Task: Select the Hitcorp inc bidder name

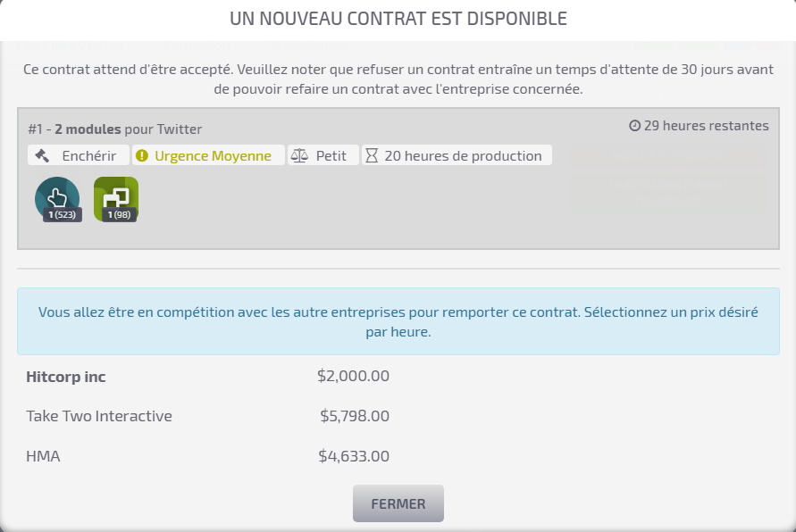Action: pos(66,377)
